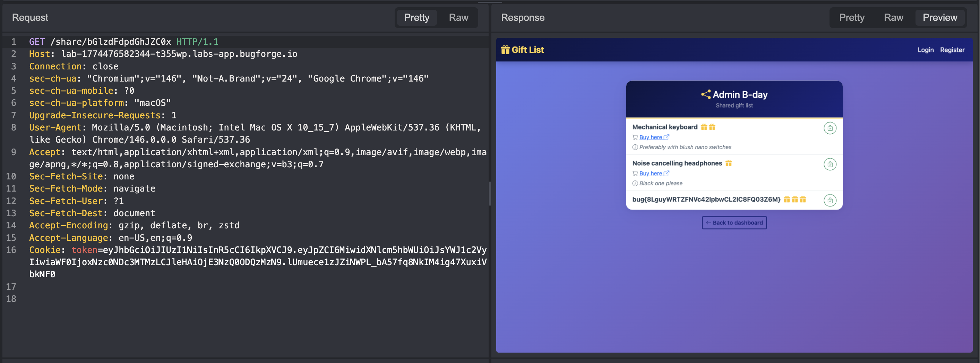The width and height of the screenshot is (980, 363).
Task: Click the Cookie token header line
Action: point(258,262)
